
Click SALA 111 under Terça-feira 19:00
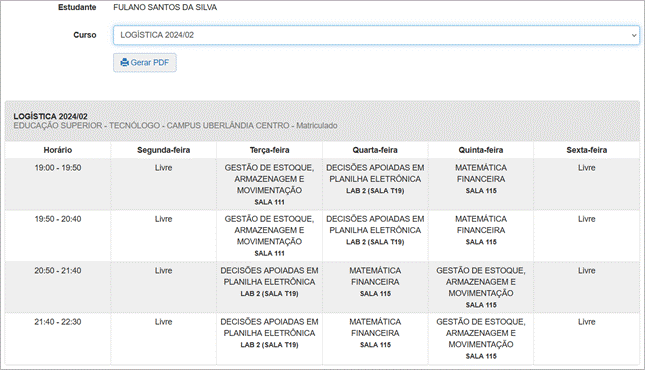(269, 202)
